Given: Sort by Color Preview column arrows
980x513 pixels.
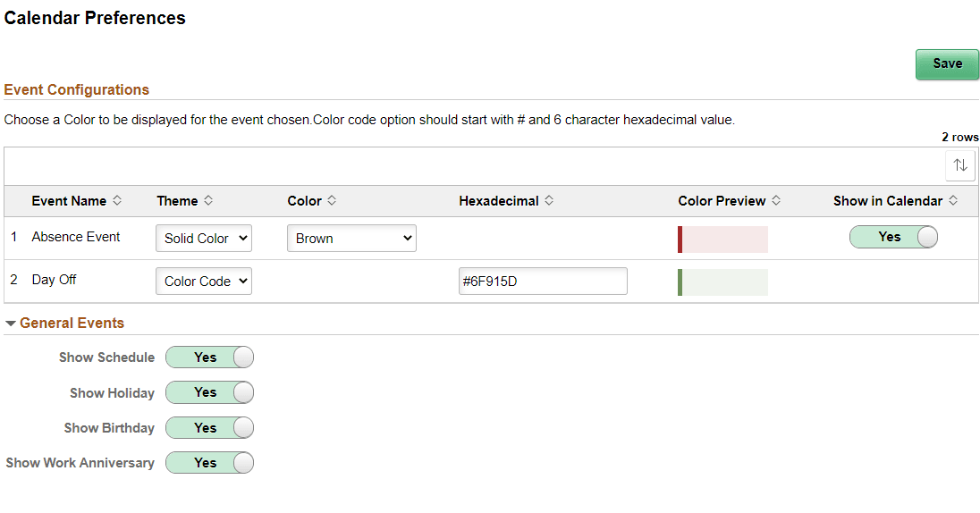Looking at the screenshot, I should pyautogui.click(x=776, y=200).
